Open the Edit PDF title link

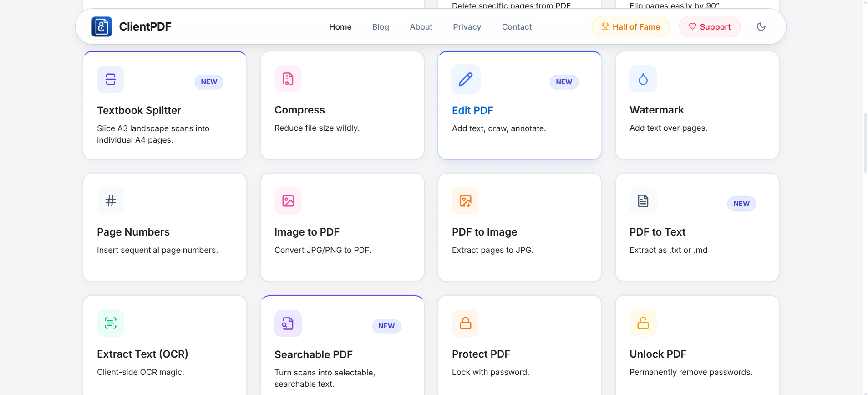pyautogui.click(x=472, y=110)
